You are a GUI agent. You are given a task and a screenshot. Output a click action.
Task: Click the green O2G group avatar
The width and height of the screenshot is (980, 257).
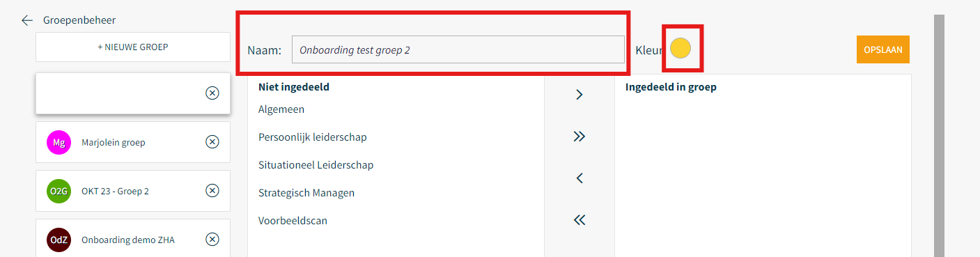coord(59,191)
